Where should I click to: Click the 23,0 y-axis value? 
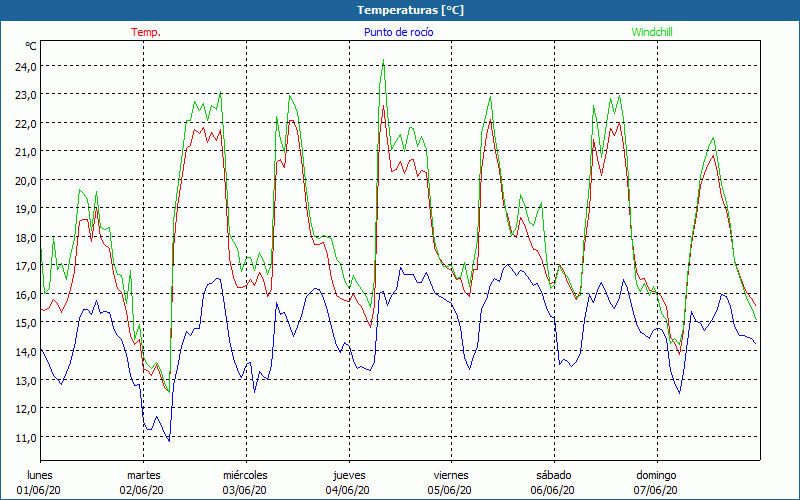point(26,95)
